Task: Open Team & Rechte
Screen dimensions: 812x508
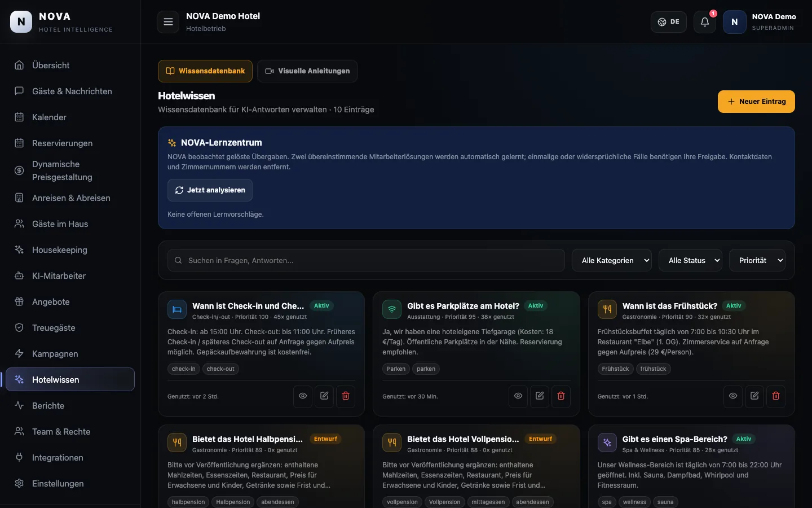Action: click(70, 431)
